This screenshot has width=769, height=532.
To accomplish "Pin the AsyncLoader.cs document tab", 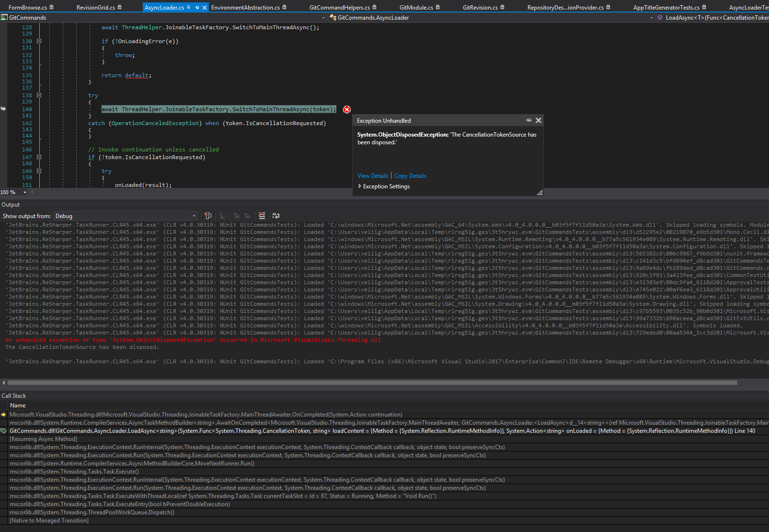I will tap(197, 7).
